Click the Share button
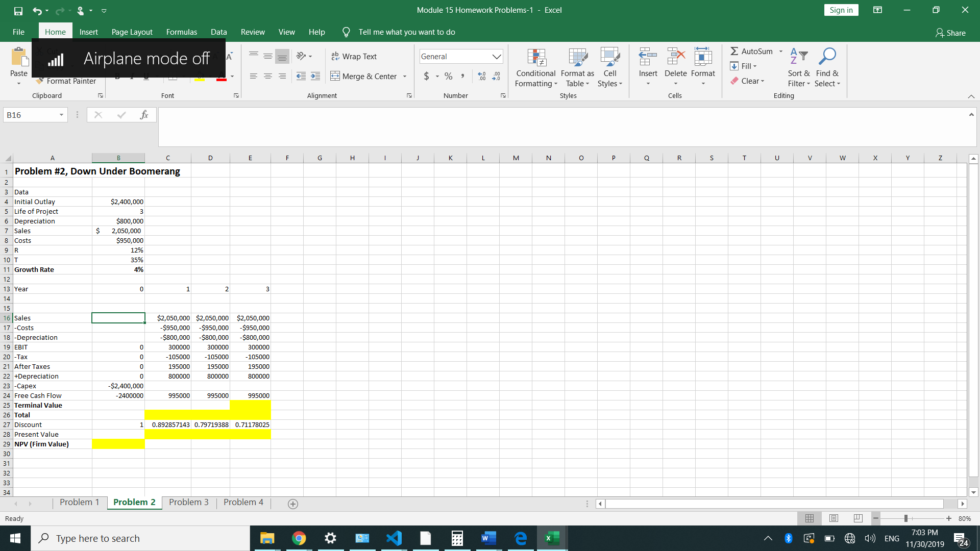 [x=950, y=33]
